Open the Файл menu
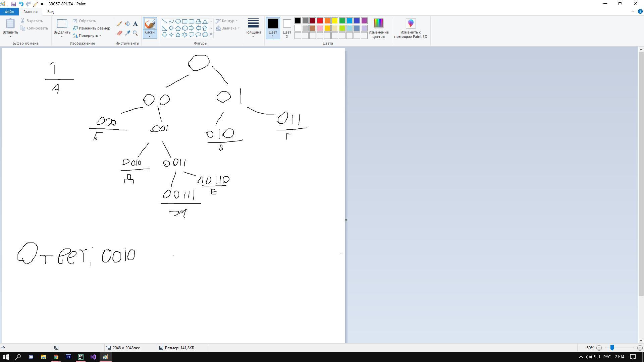Screen dimensions: 644x362 tap(9, 12)
